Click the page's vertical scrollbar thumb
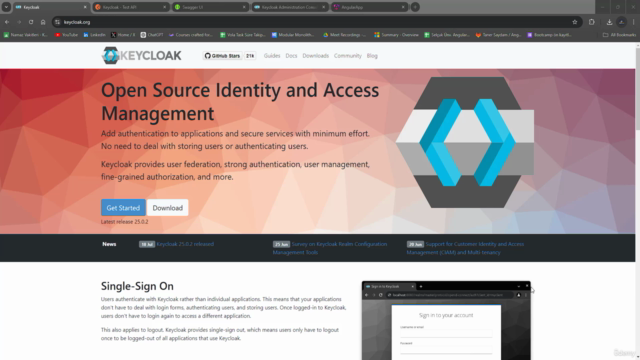Image resolution: width=640 pixels, height=360 pixels. [638, 88]
